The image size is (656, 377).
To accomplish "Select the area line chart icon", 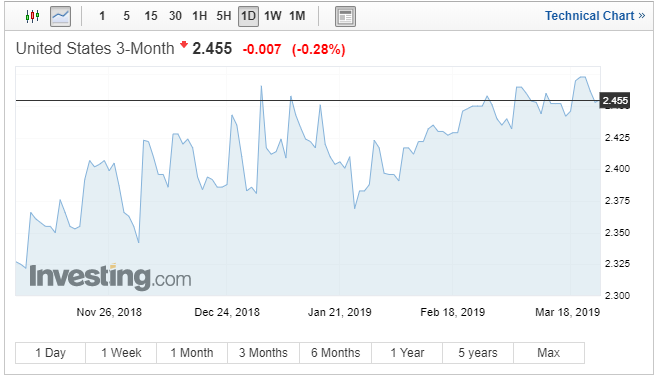I will [x=60, y=16].
